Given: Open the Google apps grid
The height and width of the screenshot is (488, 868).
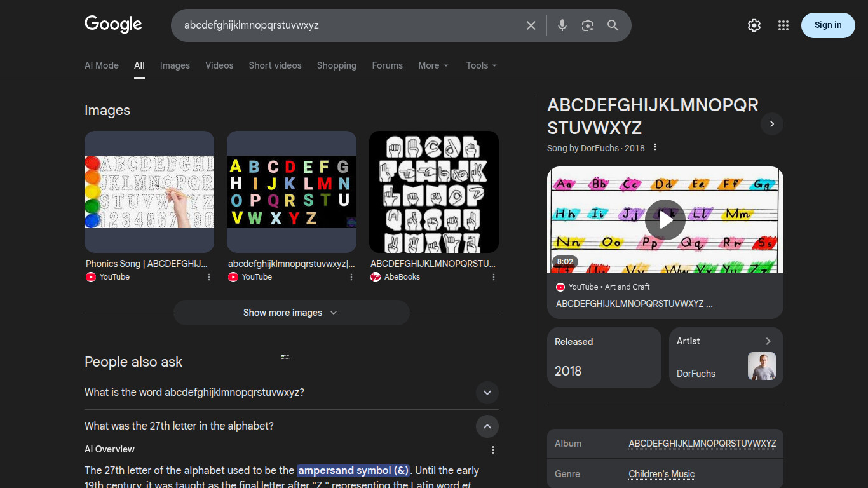Looking at the screenshot, I should point(783,25).
